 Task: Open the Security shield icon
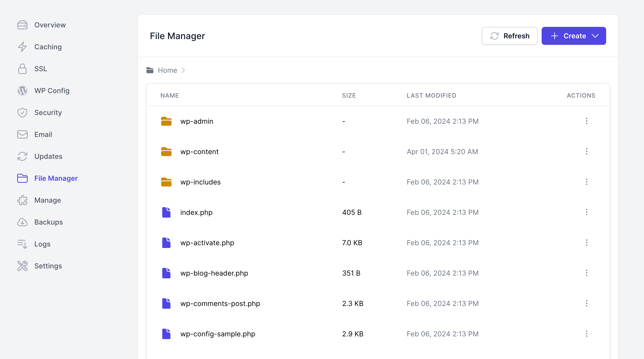pyautogui.click(x=22, y=113)
